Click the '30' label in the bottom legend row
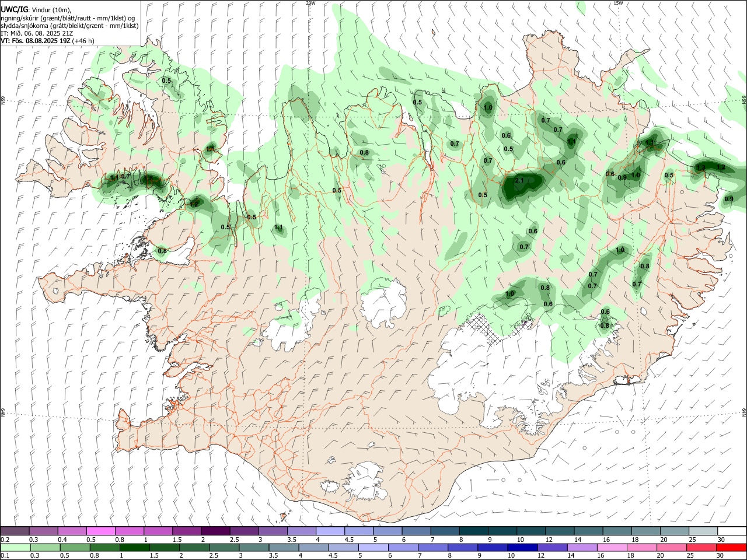Viewport: 747px width, 560px height. coord(721,556)
